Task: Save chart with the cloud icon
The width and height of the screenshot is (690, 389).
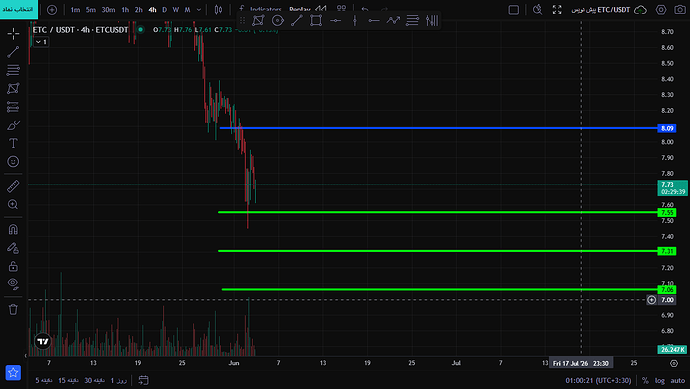Action: coord(640,10)
